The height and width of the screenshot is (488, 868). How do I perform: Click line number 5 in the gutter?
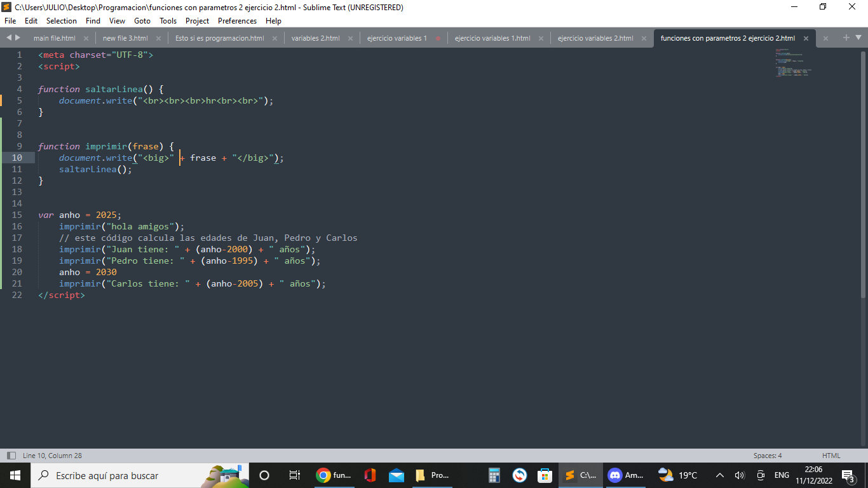(19, 100)
